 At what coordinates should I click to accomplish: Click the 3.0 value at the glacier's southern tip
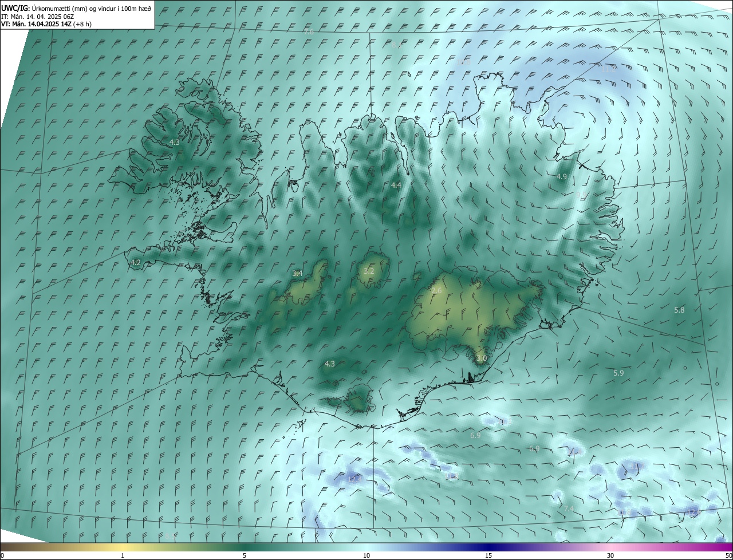click(x=481, y=358)
